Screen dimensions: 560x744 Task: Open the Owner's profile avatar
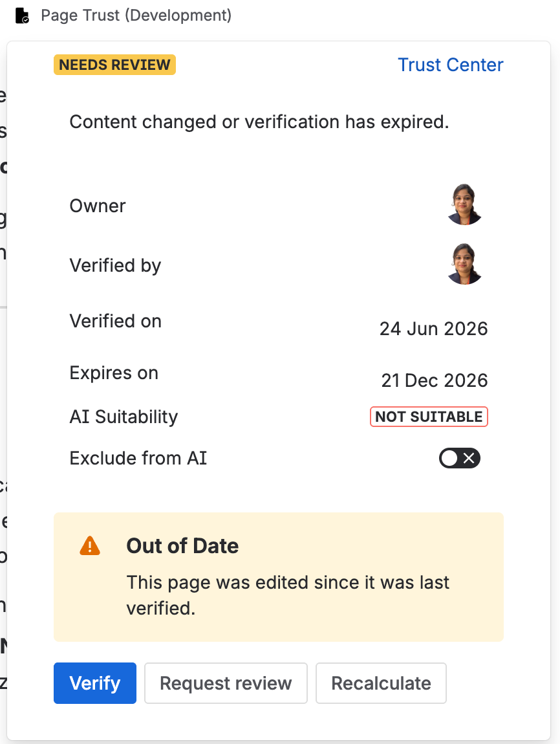coord(465,204)
